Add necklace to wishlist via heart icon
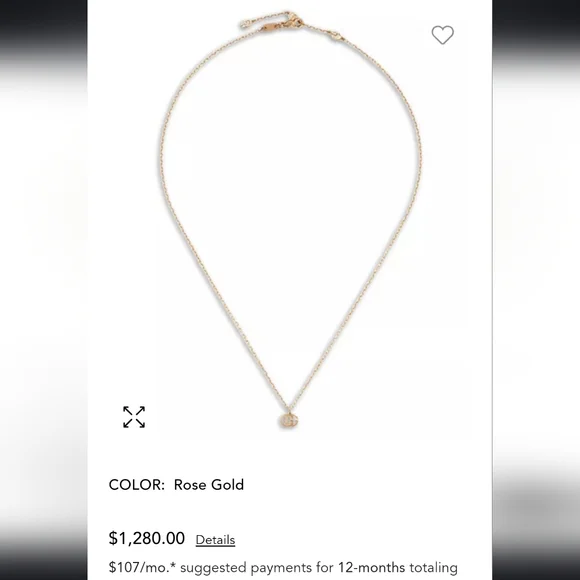 click(442, 35)
